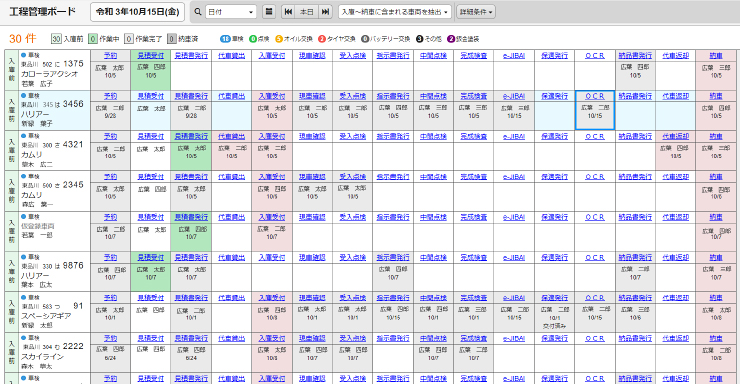Filter by the red タイヤ交換 badge
The image size is (740, 386).
(x=337, y=39)
